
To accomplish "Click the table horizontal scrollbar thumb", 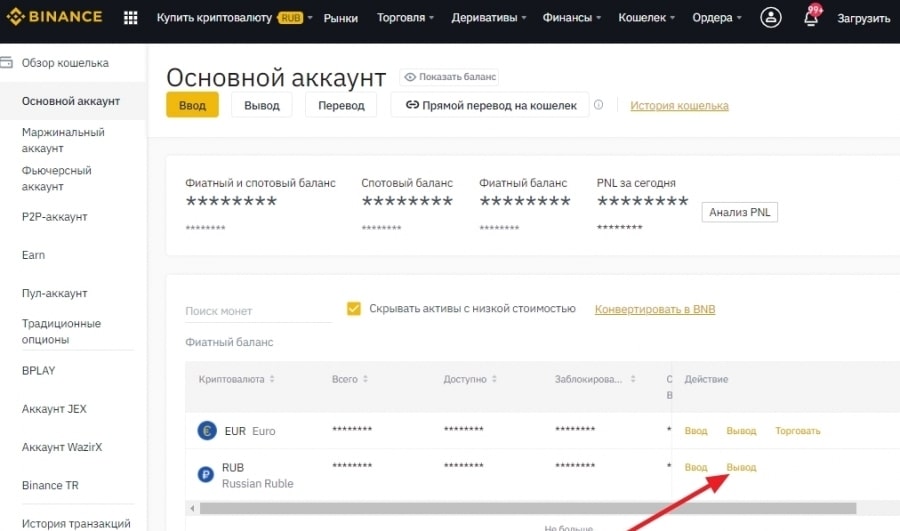I will pos(528,508).
